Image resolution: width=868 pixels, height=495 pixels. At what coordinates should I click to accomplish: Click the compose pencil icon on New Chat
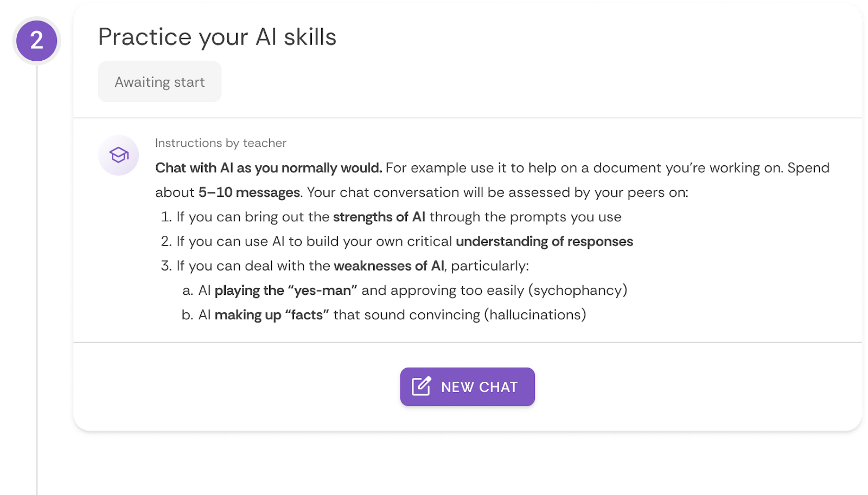pos(422,387)
